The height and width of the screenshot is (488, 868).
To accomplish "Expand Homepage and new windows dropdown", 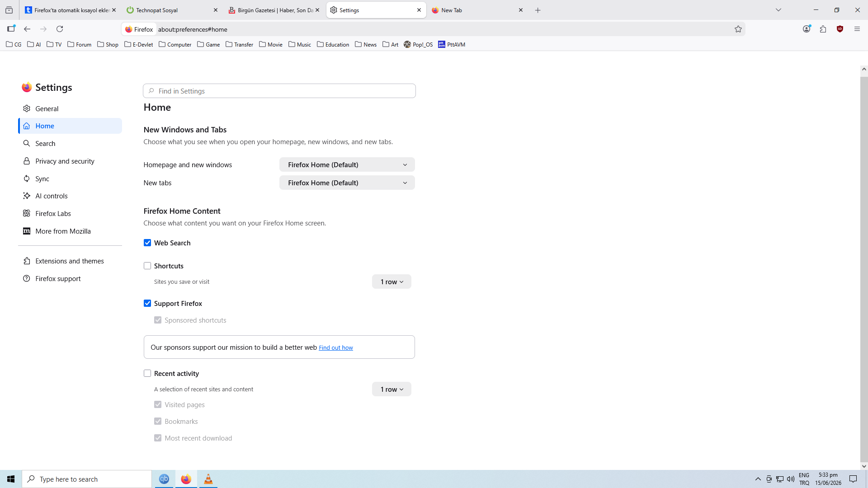I will pyautogui.click(x=347, y=164).
